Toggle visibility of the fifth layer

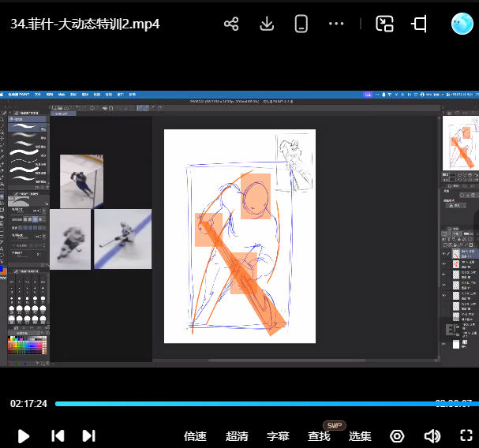pos(444,295)
